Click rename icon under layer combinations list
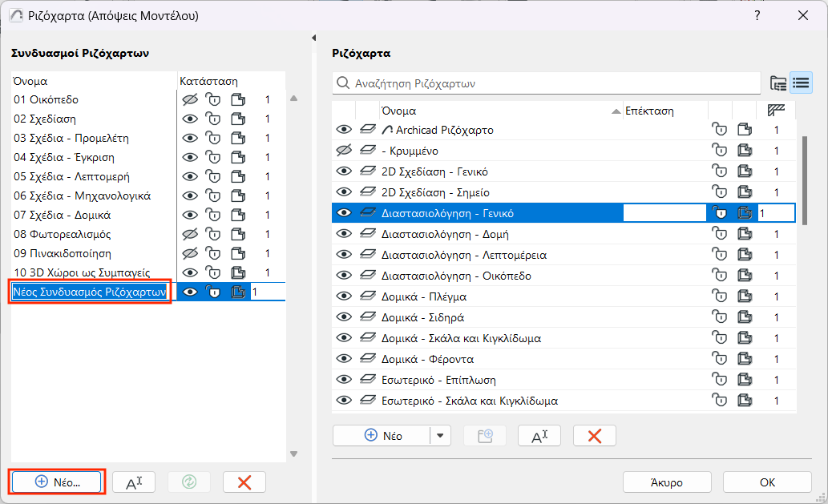Screen dimensions: 828x504 (133, 482)
